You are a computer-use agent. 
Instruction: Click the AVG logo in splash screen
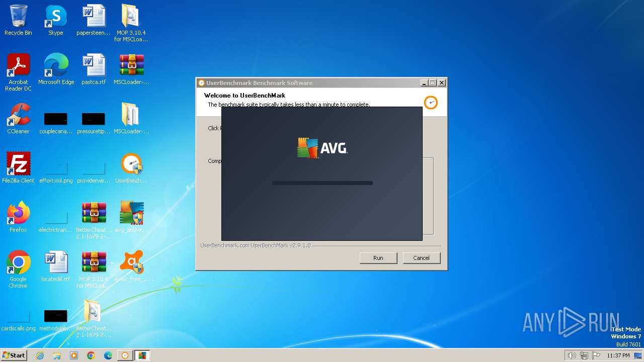(322, 148)
